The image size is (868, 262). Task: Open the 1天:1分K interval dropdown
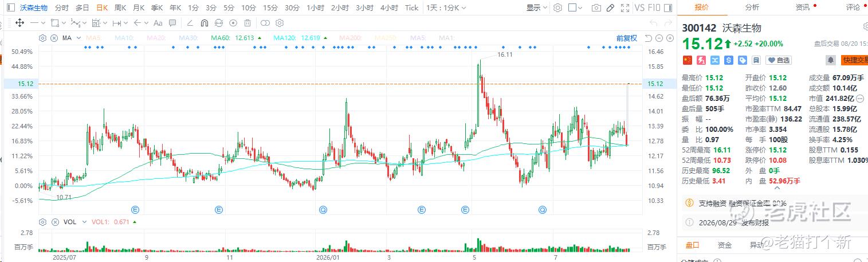[446, 8]
